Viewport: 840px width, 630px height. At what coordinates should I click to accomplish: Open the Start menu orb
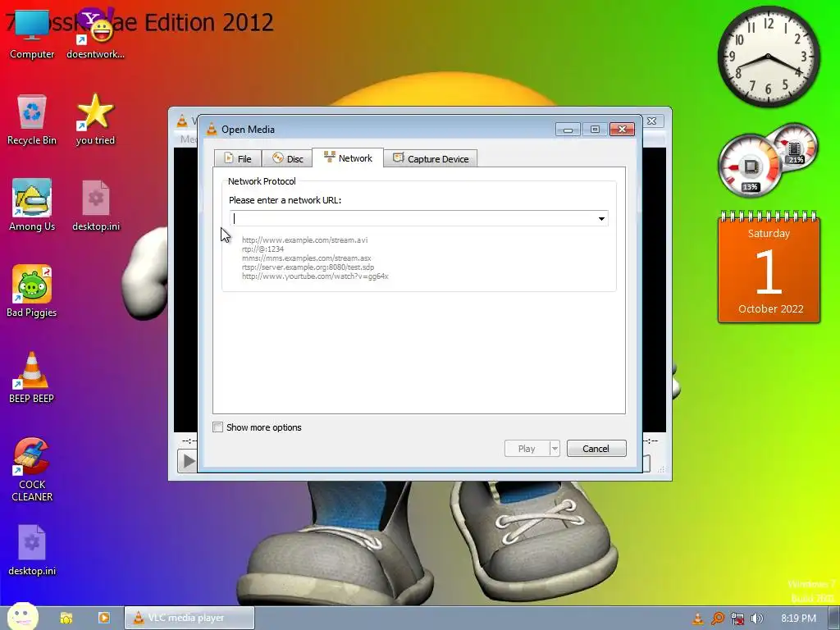point(22,617)
